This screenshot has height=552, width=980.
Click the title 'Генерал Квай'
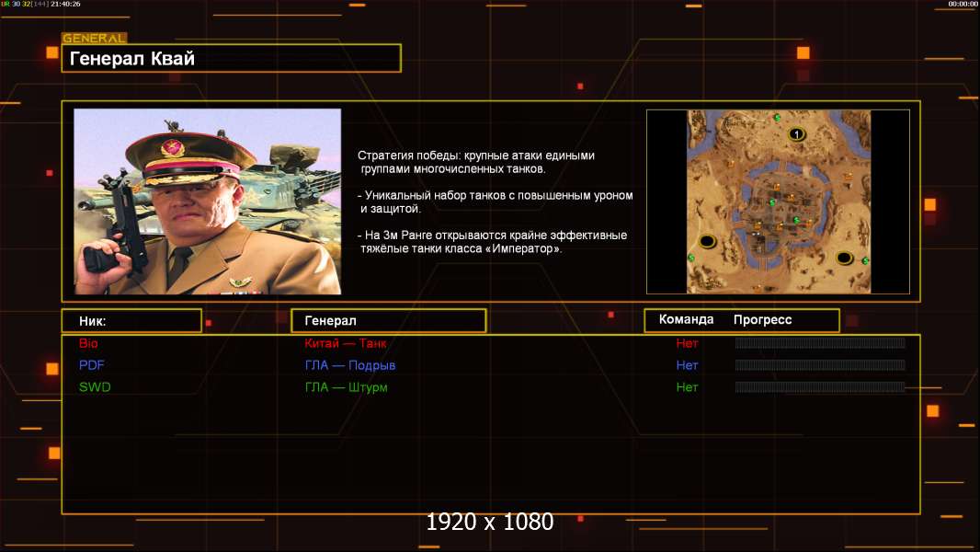pyautogui.click(x=132, y=59)
